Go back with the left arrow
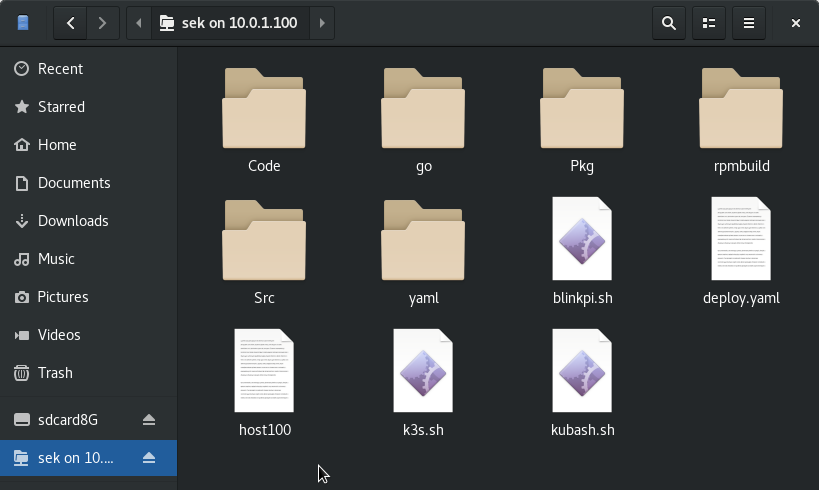 [x=71, y=23]
